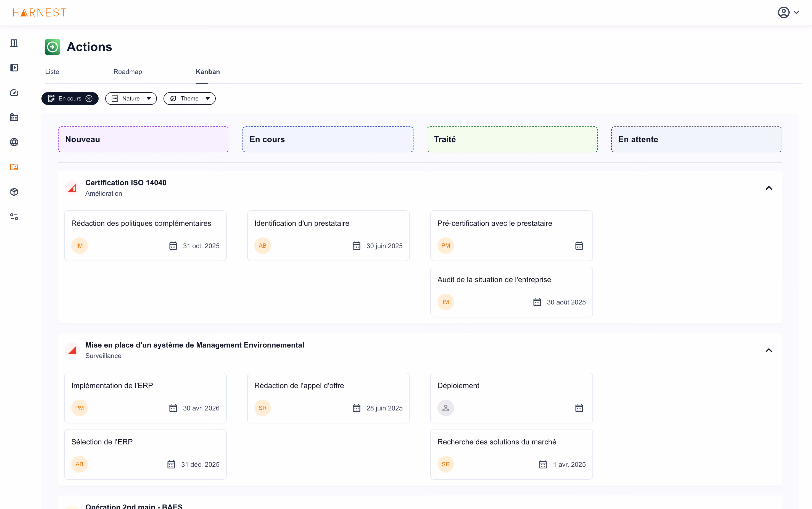Viewport: 812px width, 509px height.
Task: Switch to the Roadmap tab
Action: (x=128, y=71)
